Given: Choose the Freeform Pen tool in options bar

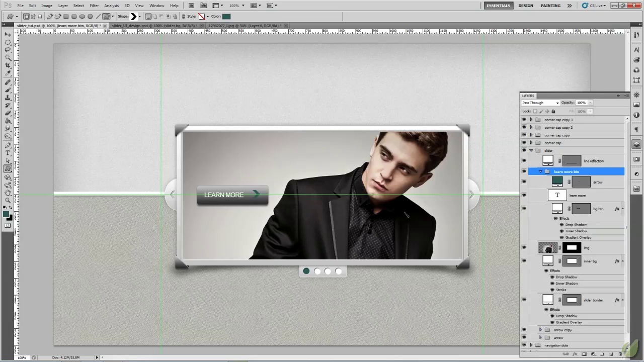Looking at the screenshot, I should pos(58,16).
